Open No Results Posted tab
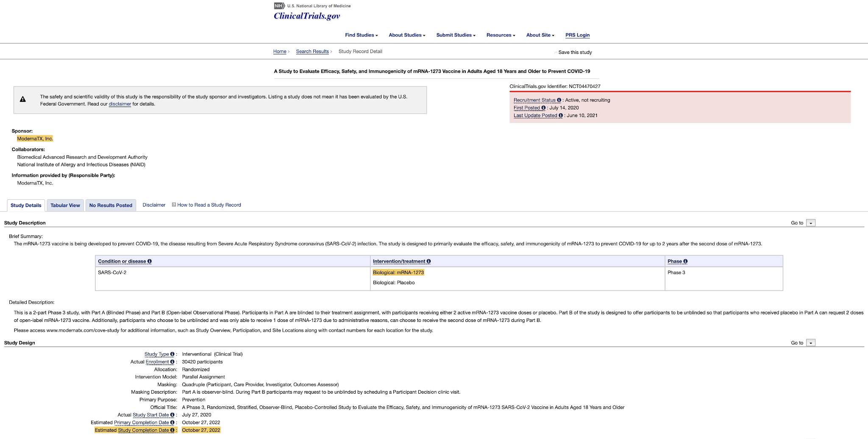This screenshot has width=868, height=439. pos(111,205)
